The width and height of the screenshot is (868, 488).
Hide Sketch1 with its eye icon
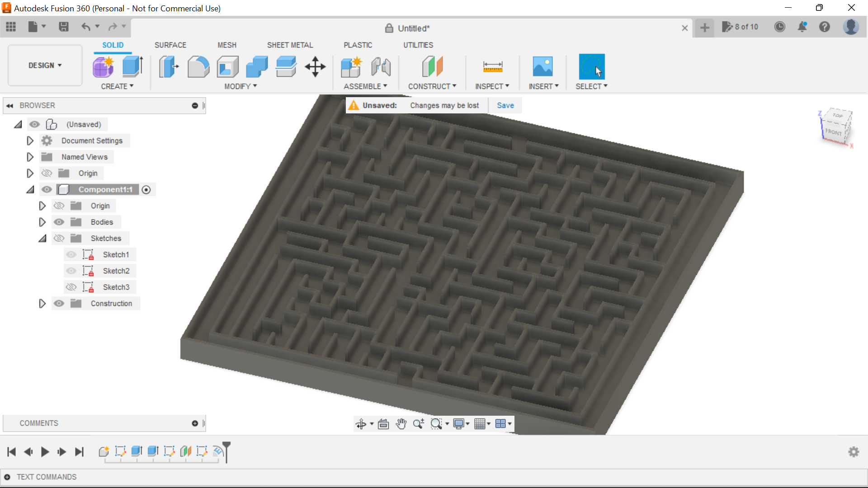71,254
